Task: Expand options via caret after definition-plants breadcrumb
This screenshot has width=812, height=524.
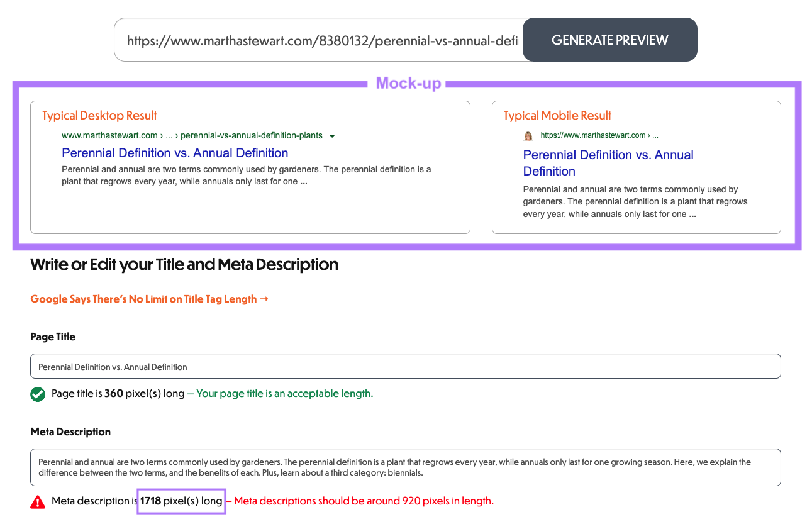Action: (x=332, y=135)
